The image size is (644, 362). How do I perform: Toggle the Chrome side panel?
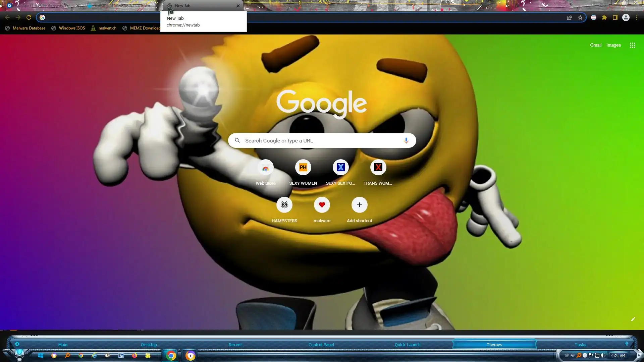[x=615, y=17]
